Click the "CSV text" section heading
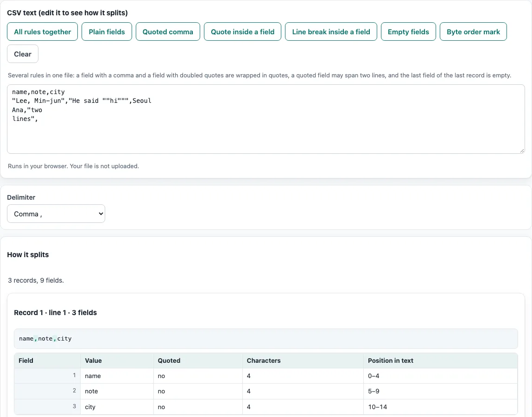The image size is (532, 417). point(67,13)
